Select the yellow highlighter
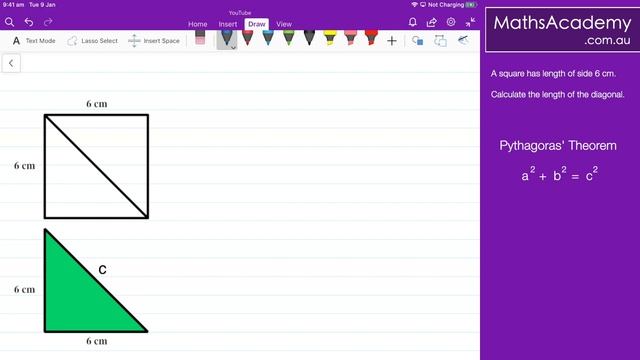 click(330, 38)
